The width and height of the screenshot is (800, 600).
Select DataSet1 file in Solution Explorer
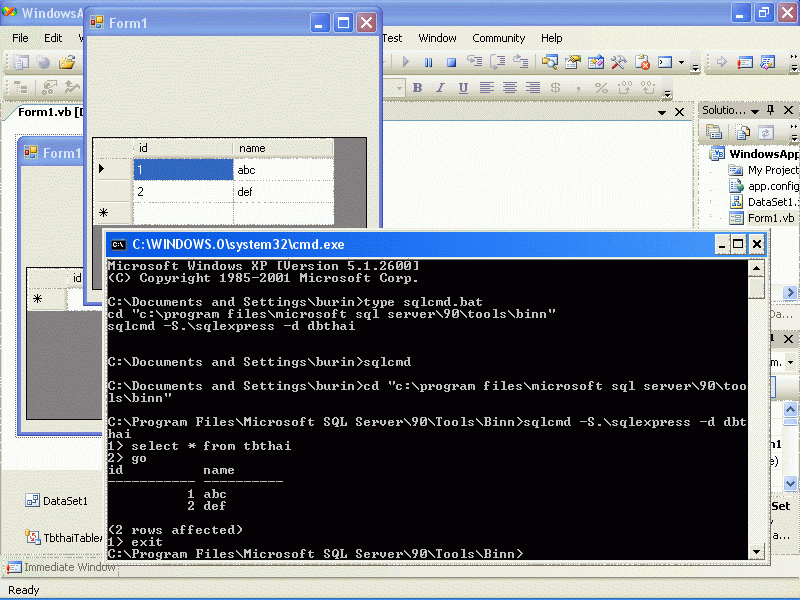[764, 202]
